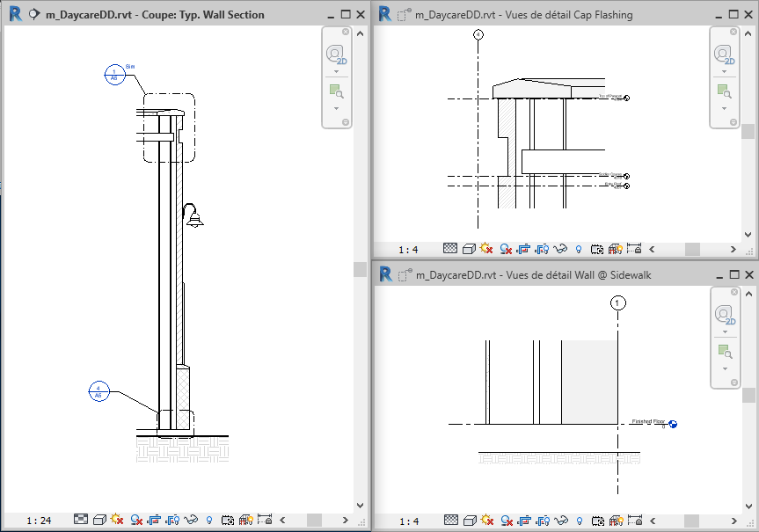Toggle Shadows in Wall @ Sidewalk view
Screen dimensions: 759x532
click(x=507, y=521)
